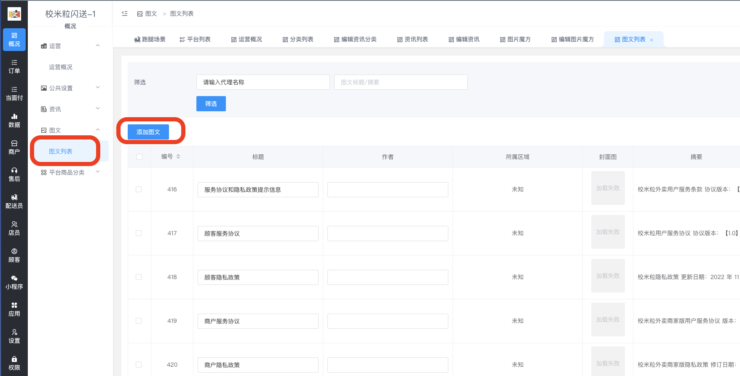Click the blue 筛选 filter button
This screenshot has width=740, height=376.
211,104
